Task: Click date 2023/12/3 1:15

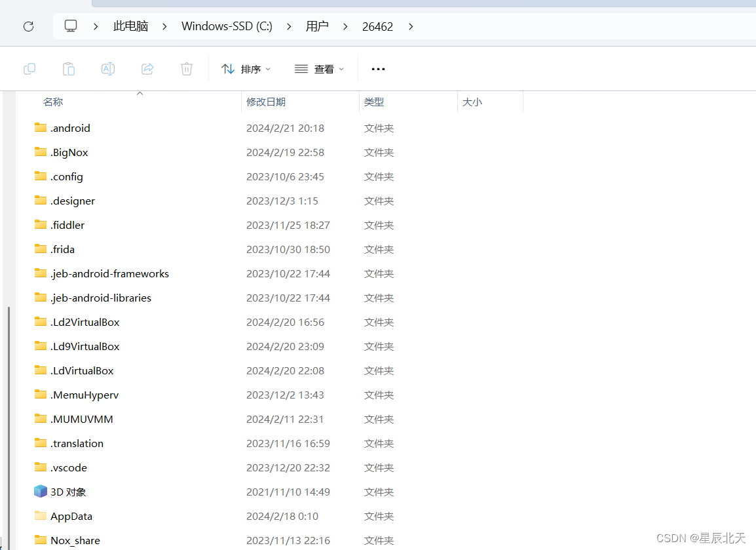Action: (x=282, y=201)
